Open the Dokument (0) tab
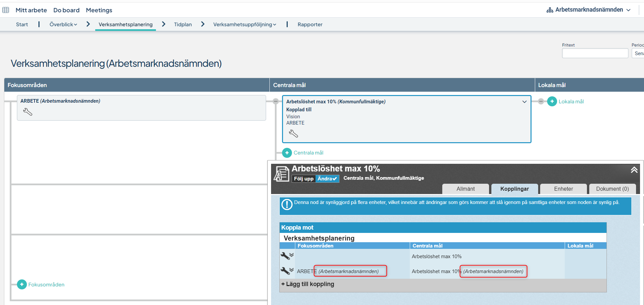Viewport: 644px width, 305px height. [612, 189]
